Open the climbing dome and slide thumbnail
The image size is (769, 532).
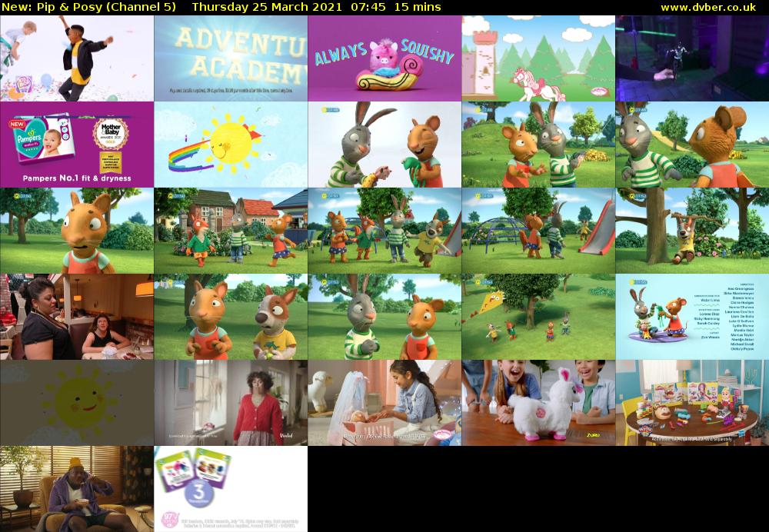click(538, 231)
